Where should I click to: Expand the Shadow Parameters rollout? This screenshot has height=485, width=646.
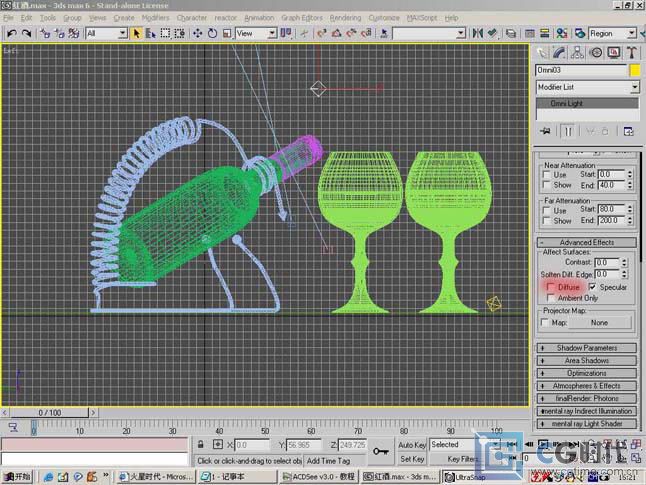[x=587, y=348]
